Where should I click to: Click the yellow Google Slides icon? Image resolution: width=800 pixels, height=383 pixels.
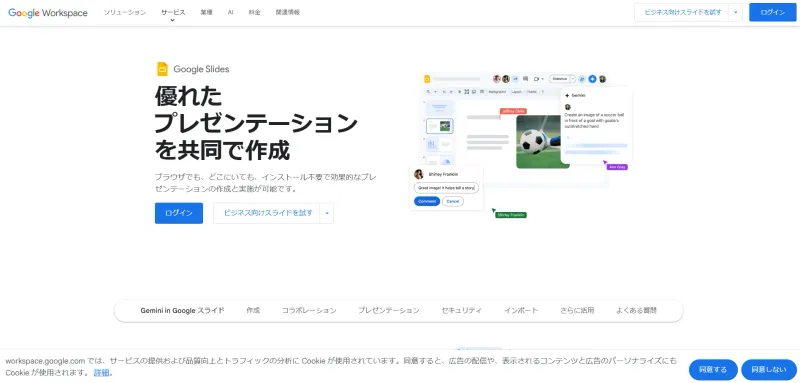coord(162,69)
